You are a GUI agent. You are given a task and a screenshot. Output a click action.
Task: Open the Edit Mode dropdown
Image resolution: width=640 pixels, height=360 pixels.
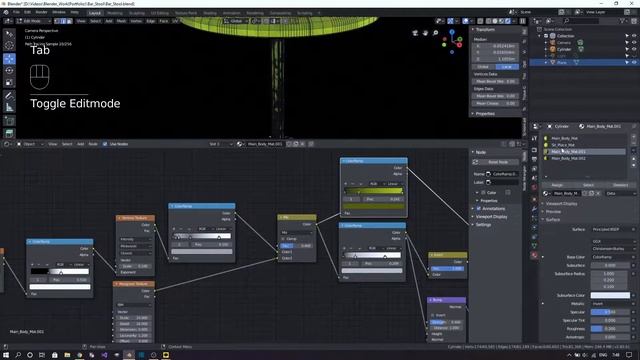click(x=33, y=21)
